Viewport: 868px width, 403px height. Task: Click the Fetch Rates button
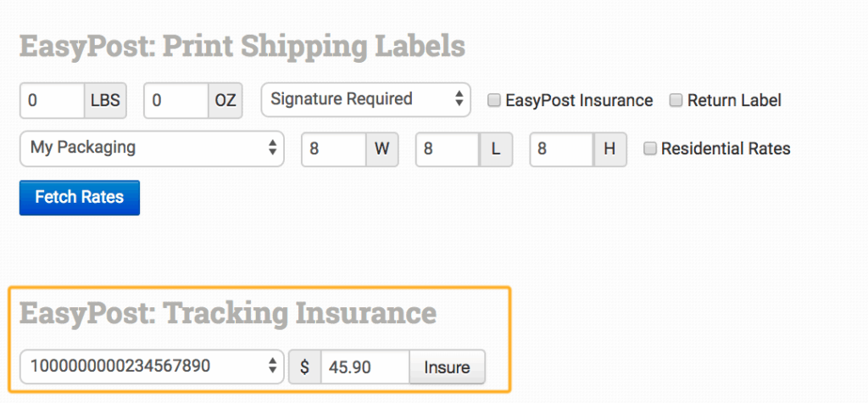coord(79,198)
